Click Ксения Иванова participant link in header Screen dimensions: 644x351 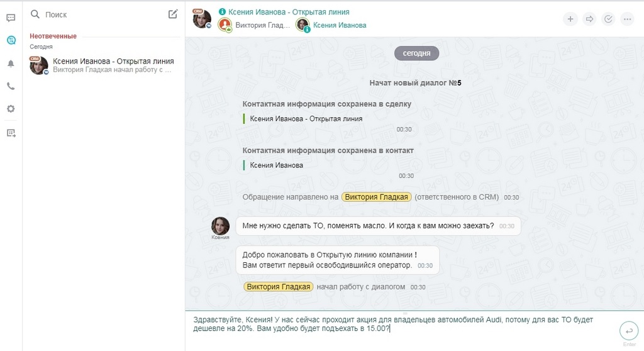coord(340,25)
